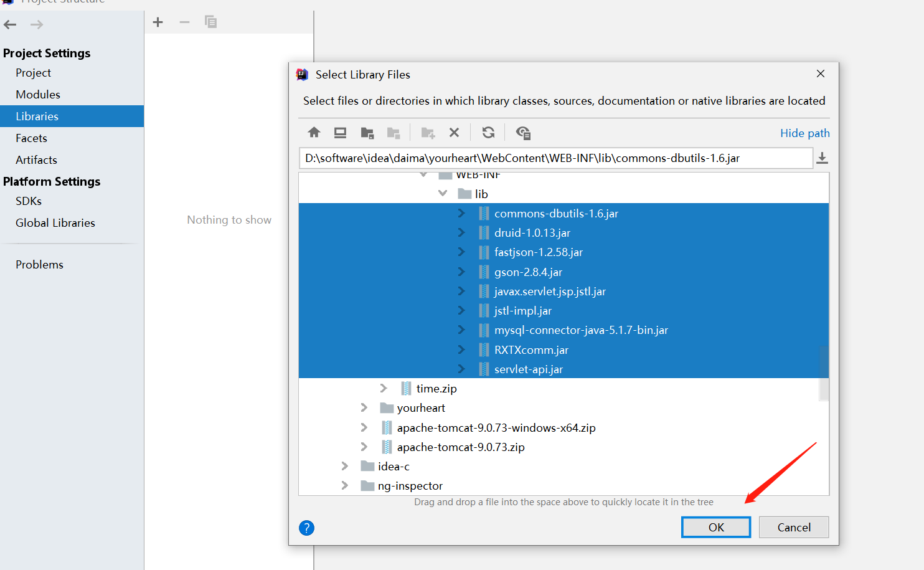The height and width of the screenshot is (570, 924).
Task: Confirm selection with OK button
Action: tap(716, 528)
